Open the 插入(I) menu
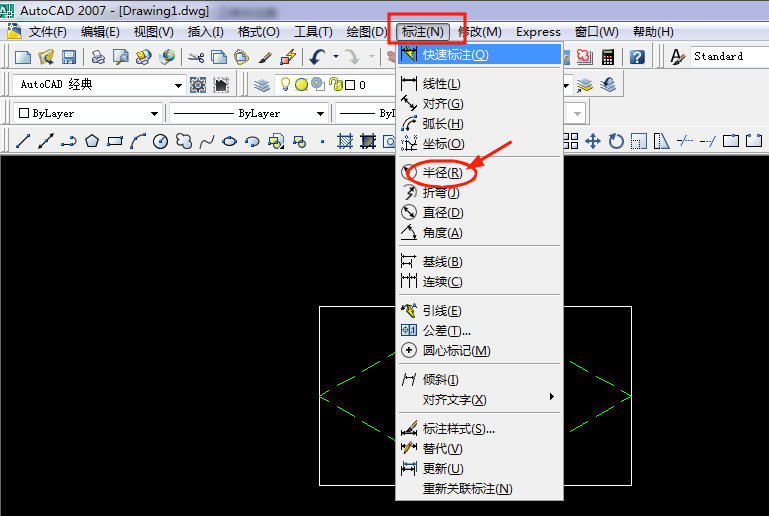 [x=205, y=32]
